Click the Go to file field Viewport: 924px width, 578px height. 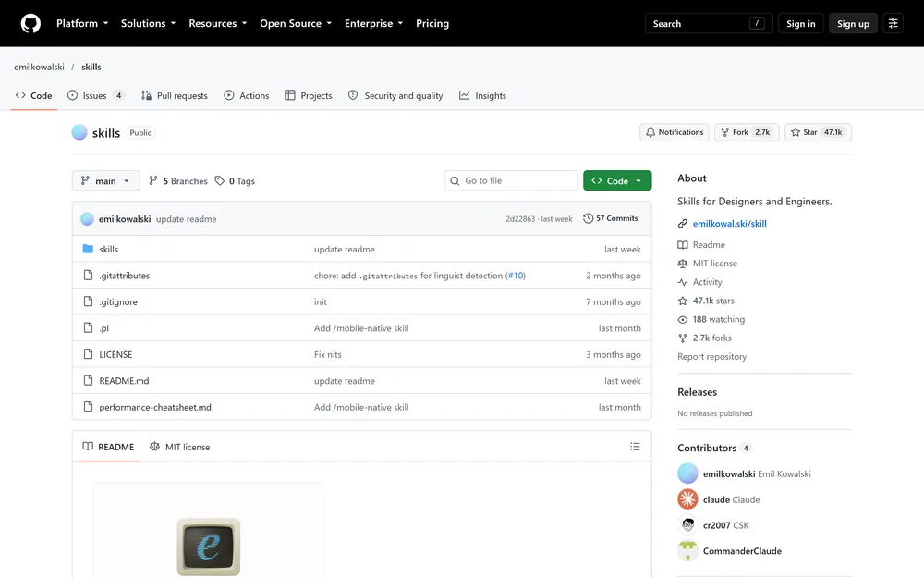(x=511, y=180)
